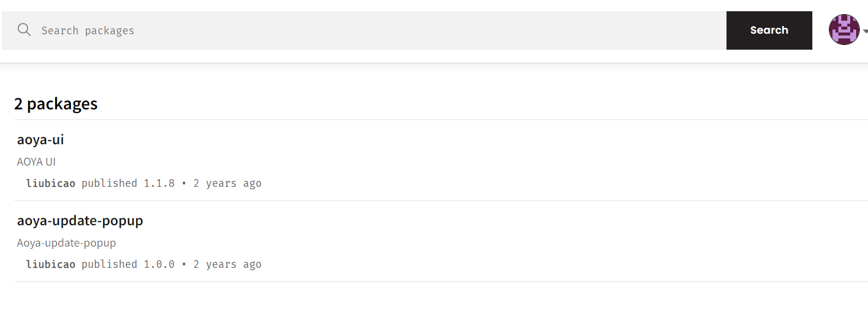Click bullet separator after version 1.0.0
This screenshot has height=311, width=868.
pos(184,264)
